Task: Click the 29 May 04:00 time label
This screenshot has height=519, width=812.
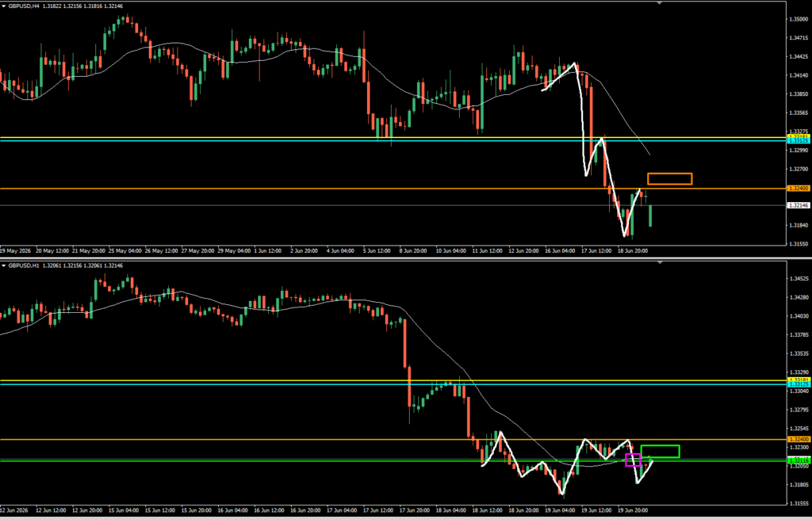Action: tap(234, 250)
